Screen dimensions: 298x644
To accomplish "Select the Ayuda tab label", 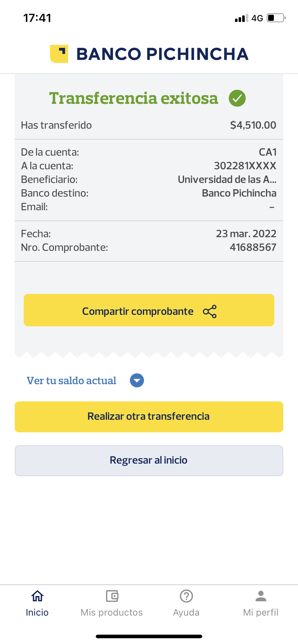I will [x=186, y=612].
